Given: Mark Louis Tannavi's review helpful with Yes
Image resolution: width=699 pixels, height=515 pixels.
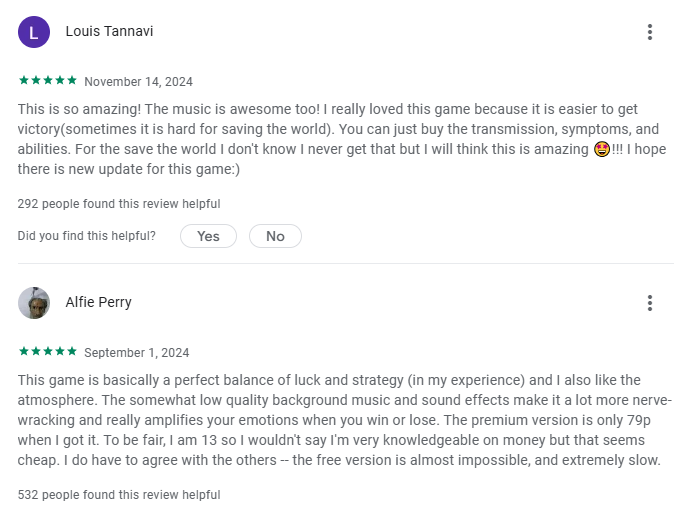Looking at the screenshot, I should (208, 236).
